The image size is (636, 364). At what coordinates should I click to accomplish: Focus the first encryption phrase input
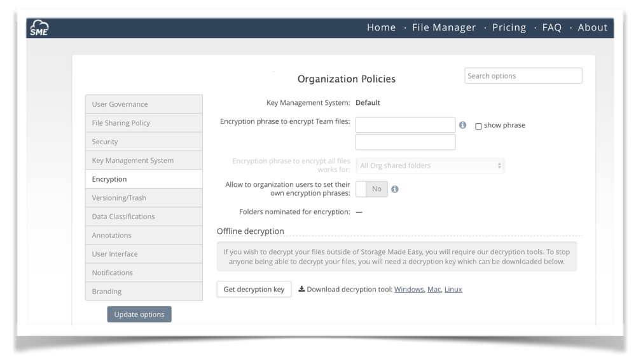[x=405, y=125]
